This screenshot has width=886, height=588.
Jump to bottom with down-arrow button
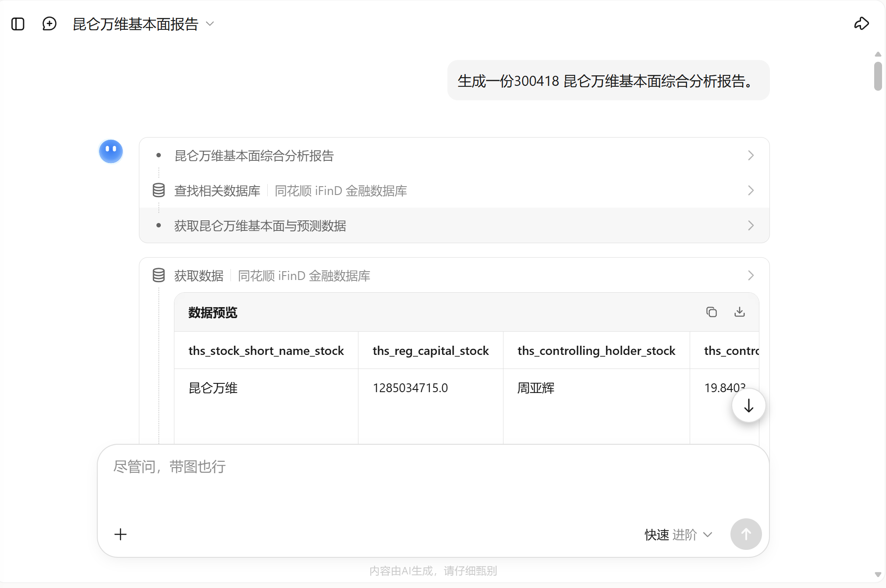(749, 406)
